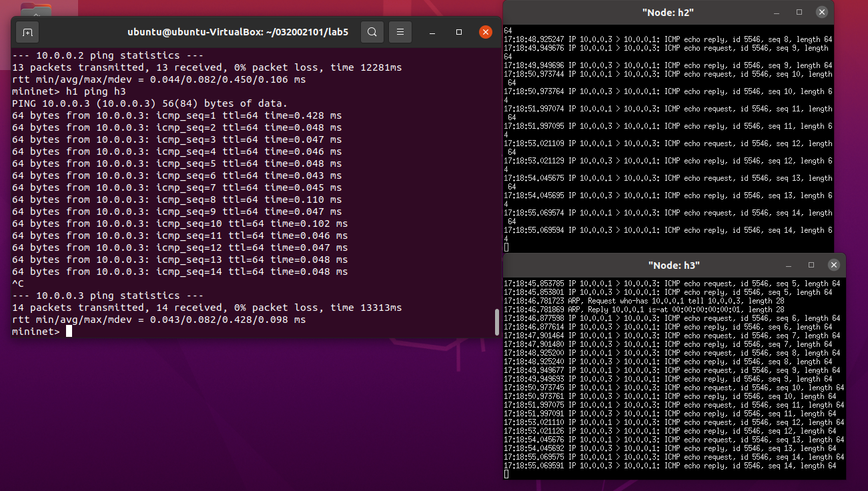Open the terminal hamburger menu

400,32
